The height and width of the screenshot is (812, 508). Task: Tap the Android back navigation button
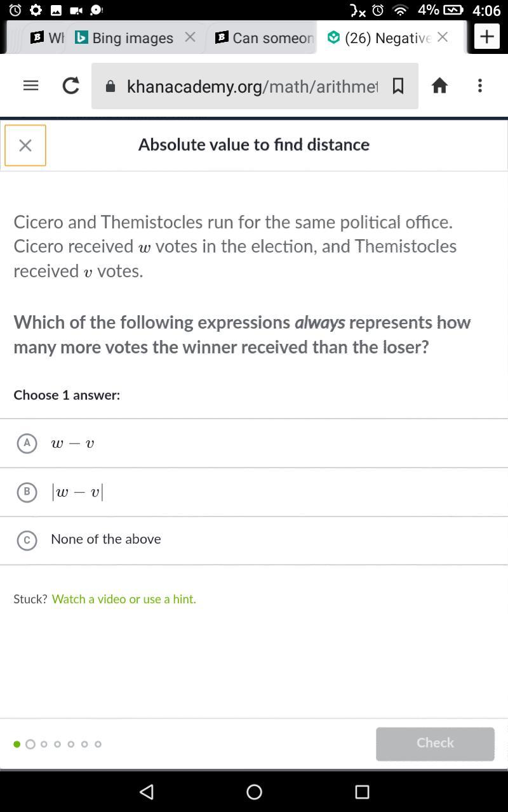tap(147, 791)
